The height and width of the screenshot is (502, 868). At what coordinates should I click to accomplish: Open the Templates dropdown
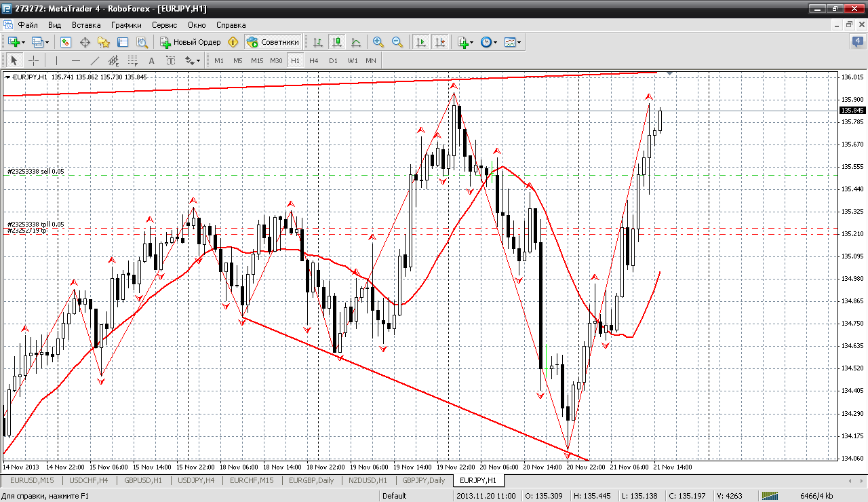pyautogui.click(x=513, y=42)
